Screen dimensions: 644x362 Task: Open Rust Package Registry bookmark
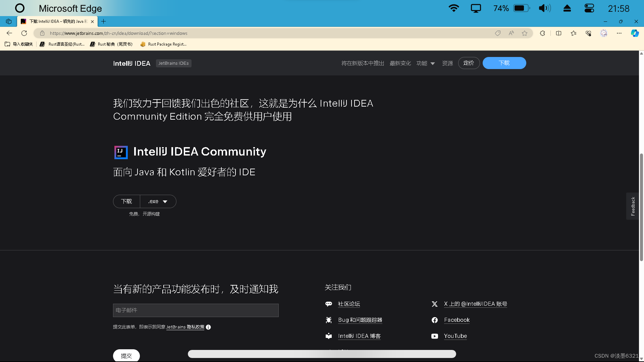[x=163, y=44]
